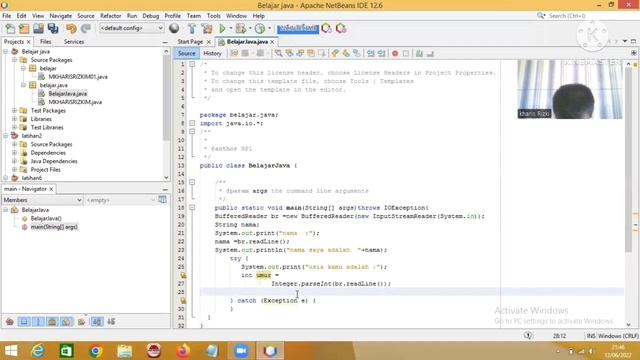Toggle Bookmark icon in editor toolbar
640x360 pixels.
357,53
